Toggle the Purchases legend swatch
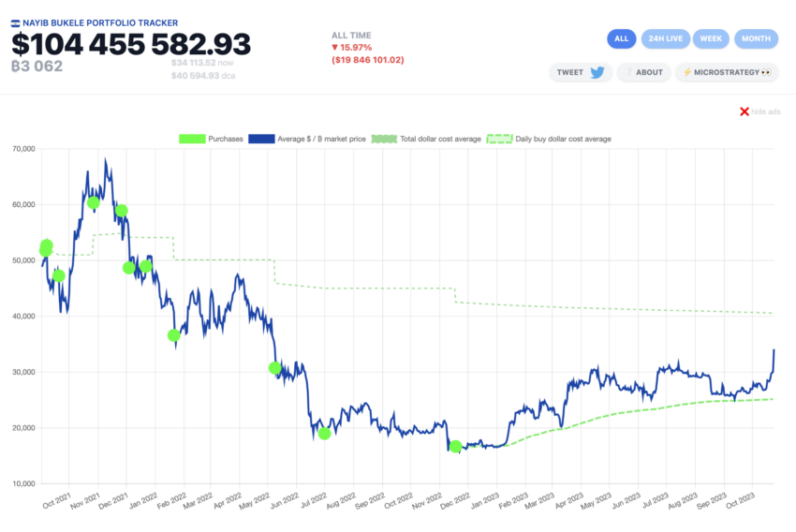The width and height of the screenshot is (796, 532). [192, 139]
